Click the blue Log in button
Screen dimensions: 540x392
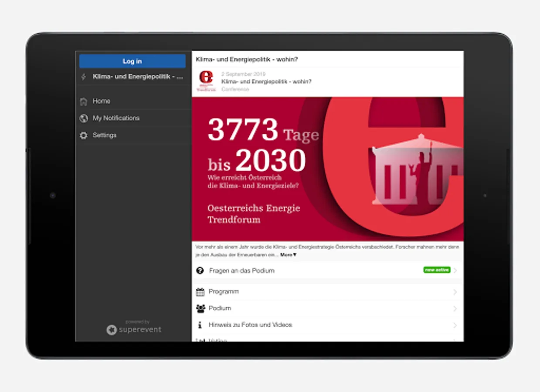pyautogui.click(x=132, y=61)
